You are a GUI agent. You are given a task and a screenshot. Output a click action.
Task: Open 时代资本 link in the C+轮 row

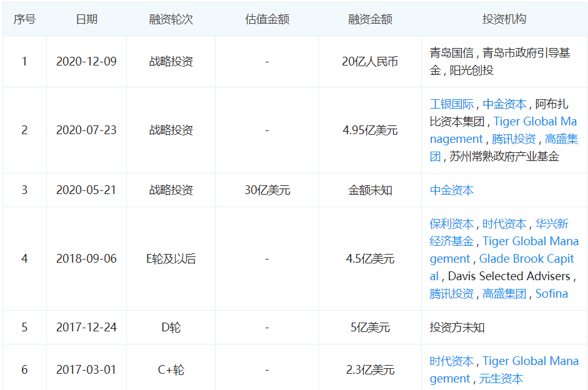tap(451, 361)
